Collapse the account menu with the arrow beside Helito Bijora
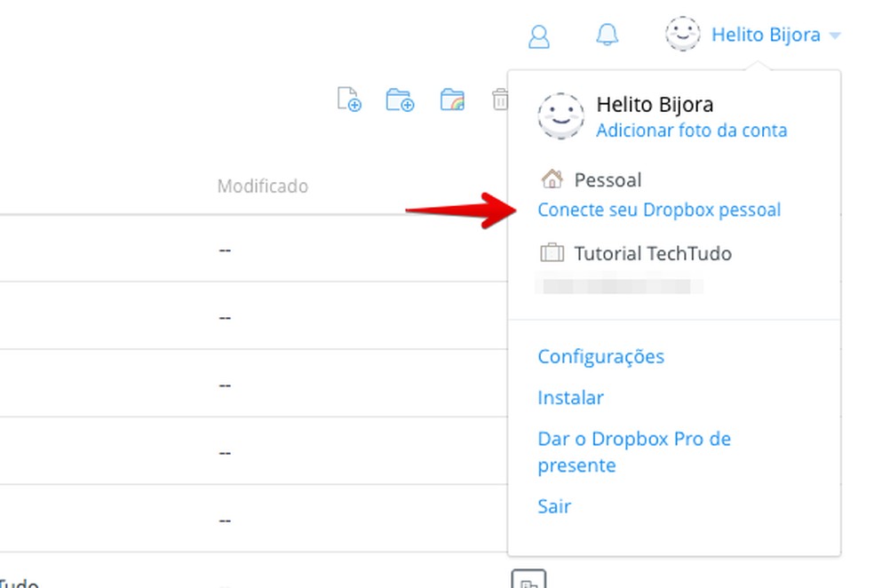 click(834, 36)
